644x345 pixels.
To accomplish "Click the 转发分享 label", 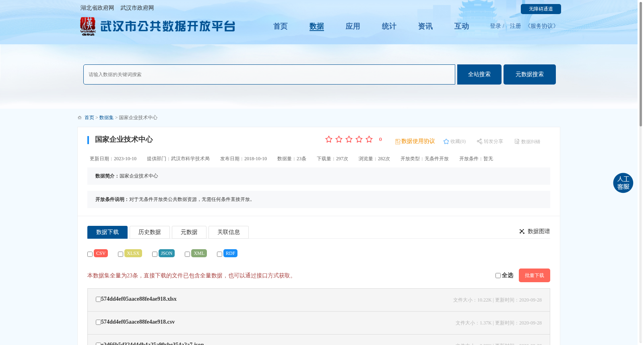I will (x=493, y=141).
